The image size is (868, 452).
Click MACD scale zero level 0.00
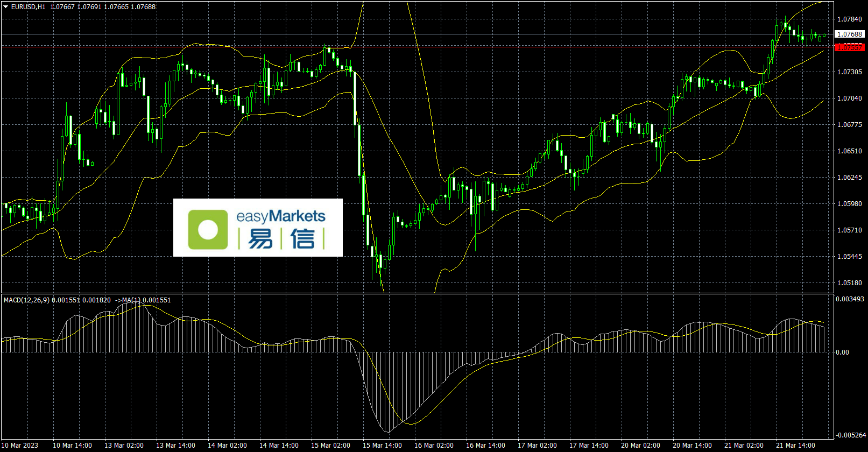[x=843, y=352]
